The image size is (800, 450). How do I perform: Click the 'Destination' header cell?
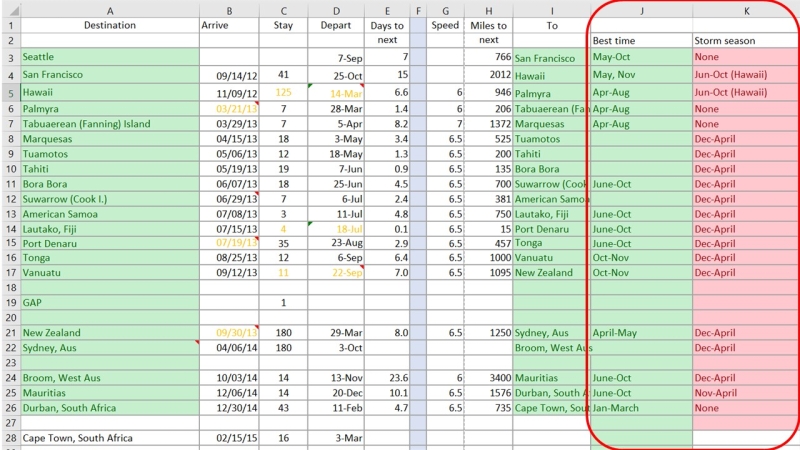[110, 25]
